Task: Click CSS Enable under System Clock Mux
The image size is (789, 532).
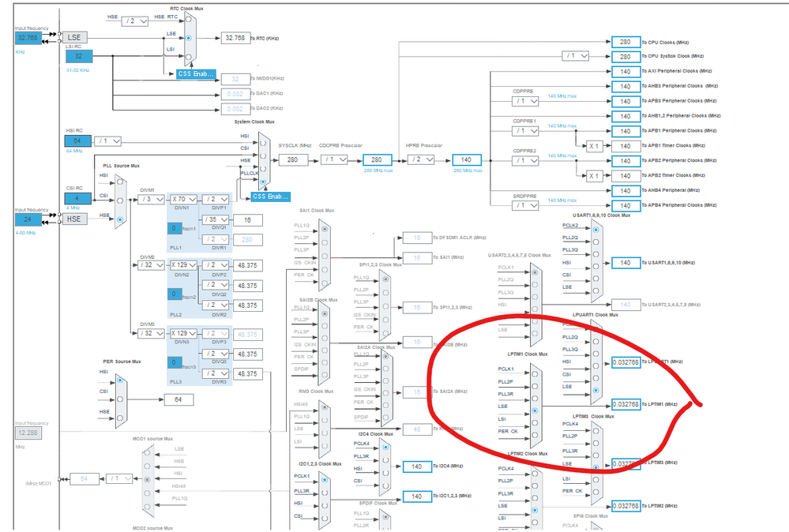Action: [x=271, y=197]
